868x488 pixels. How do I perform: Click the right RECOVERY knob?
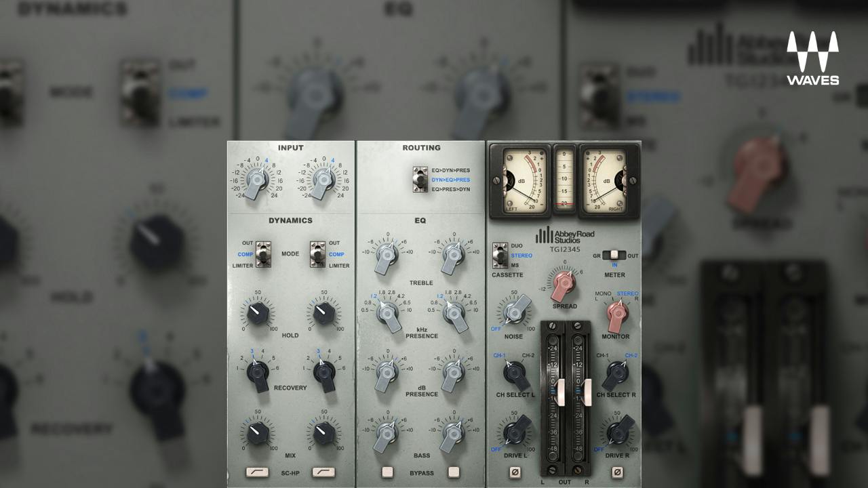click(324, 373)
